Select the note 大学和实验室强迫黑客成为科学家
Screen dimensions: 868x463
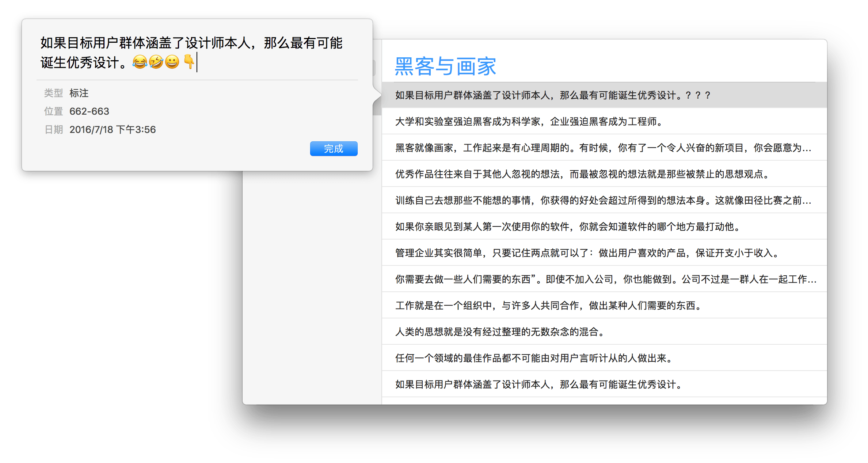tap(604, 121)
